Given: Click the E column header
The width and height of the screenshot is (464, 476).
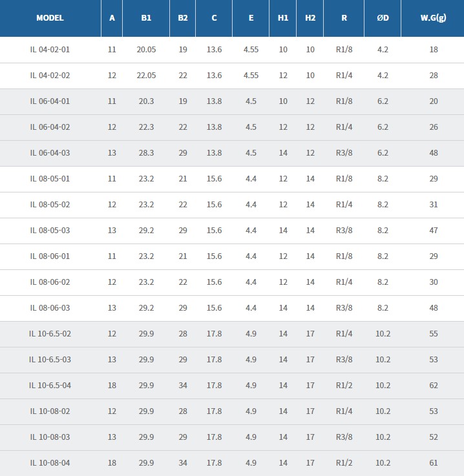Looking at the screenshot, I should pos(251,18).
